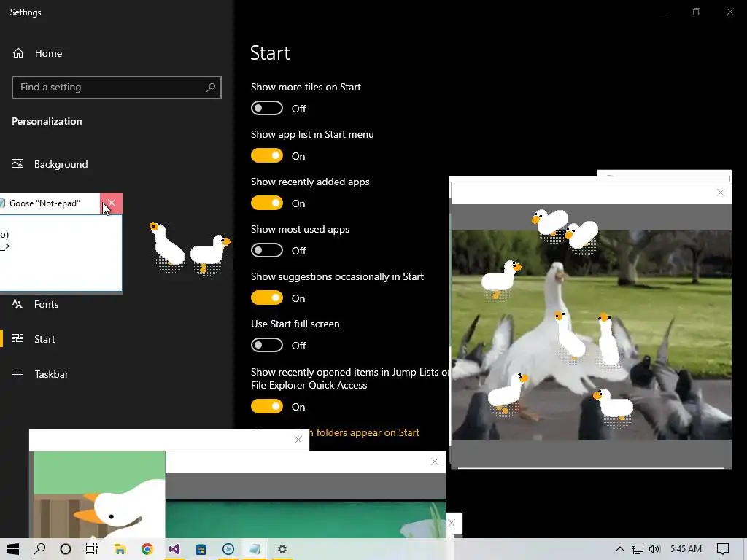The width and height of the screenshot is (747, 560).
Task: Click the Settings gear in taskbar
Action: [x=282, y=549]
